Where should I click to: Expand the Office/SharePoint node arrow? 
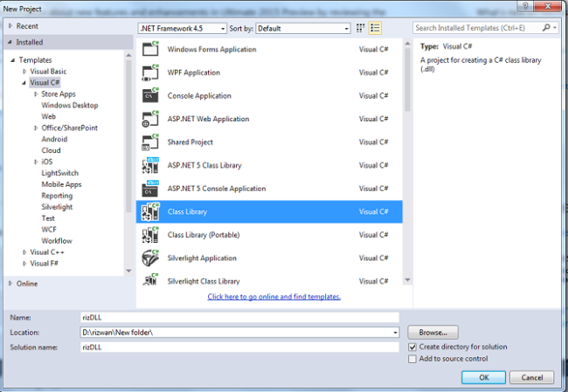36,127
